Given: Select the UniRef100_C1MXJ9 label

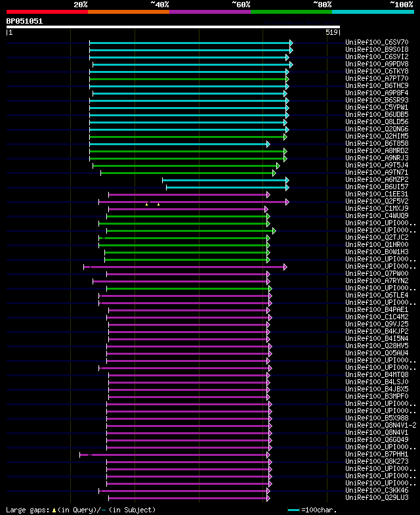Looking at the screenshot, I should pyautogui.click(x=377, y=209).
